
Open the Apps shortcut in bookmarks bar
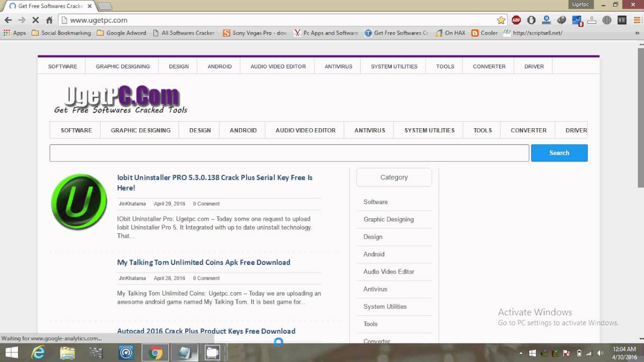[x=15, y=33]
